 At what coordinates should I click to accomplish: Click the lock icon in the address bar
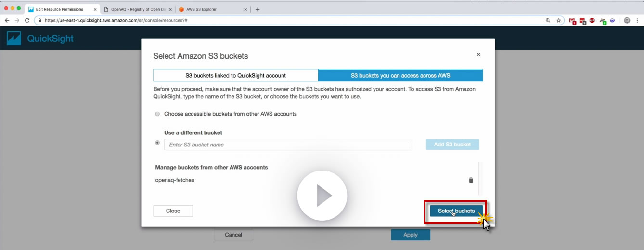coord(40,21)
